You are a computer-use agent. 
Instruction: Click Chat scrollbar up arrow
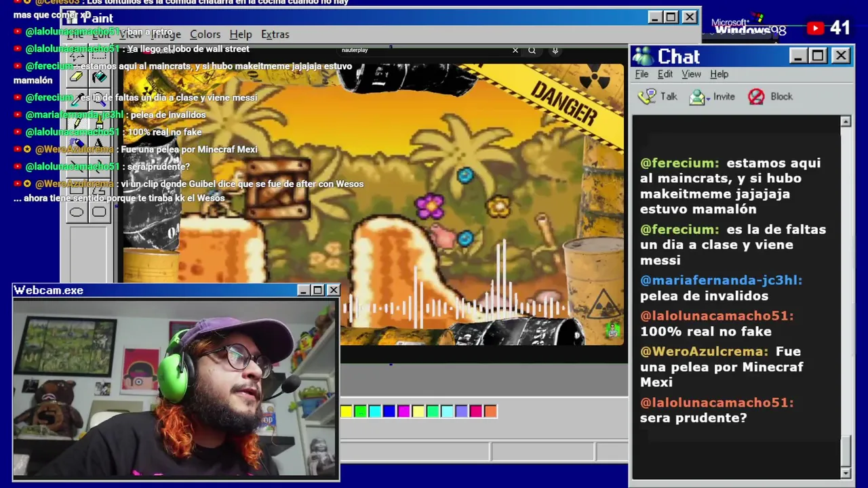pyautogui.click(x=846, y=122)
